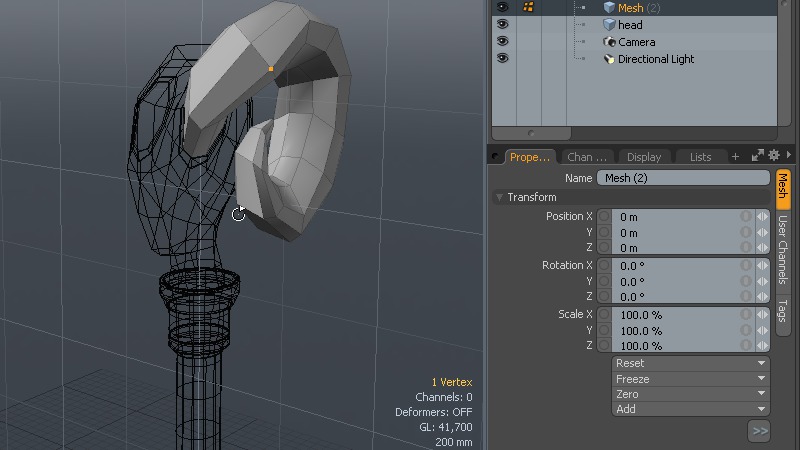Click the double-arrow more button
The height and width of the screenshot is (450, 800).
coord(759,431)
